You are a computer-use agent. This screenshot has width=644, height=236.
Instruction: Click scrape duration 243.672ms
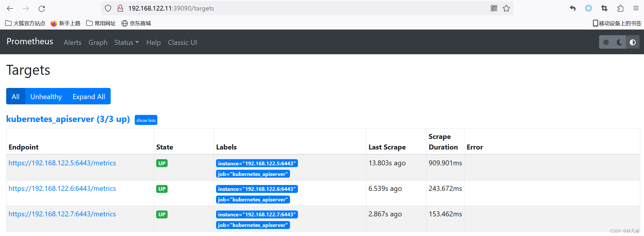[445, 189]
